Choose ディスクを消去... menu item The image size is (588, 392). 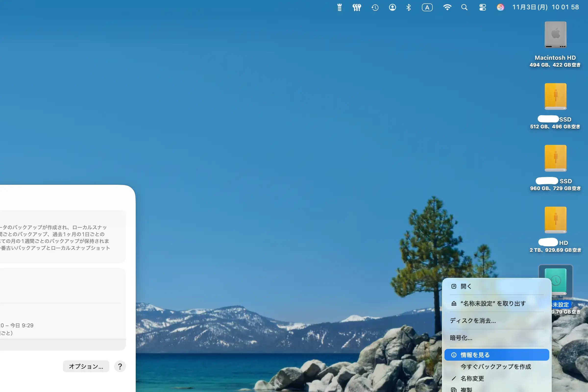pyautogui.click(x=473, y=321)
